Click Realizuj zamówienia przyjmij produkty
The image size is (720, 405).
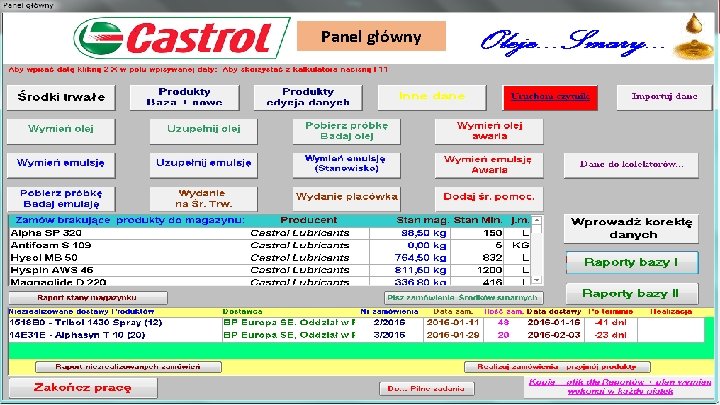coord(557,367)
